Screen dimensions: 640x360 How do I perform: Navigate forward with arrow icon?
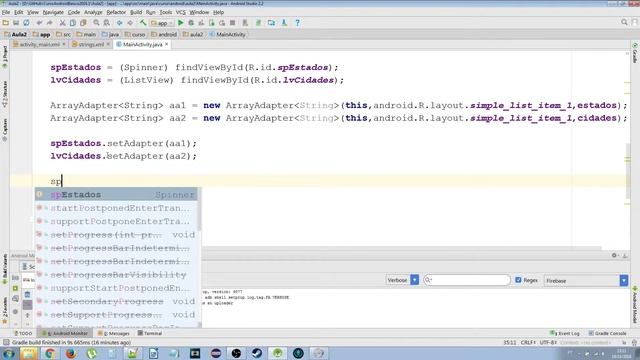tap(130, 23)
